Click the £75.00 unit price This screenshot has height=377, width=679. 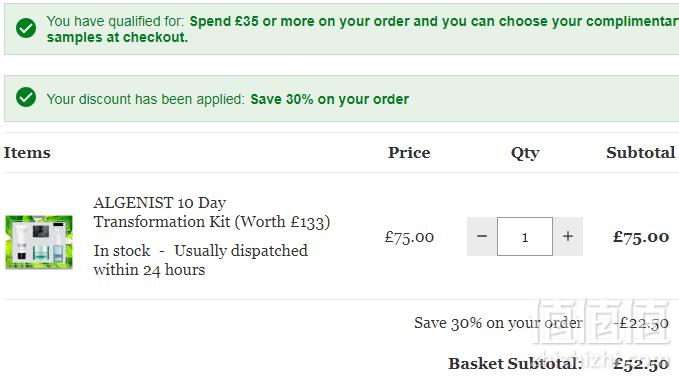coord(409,237)
